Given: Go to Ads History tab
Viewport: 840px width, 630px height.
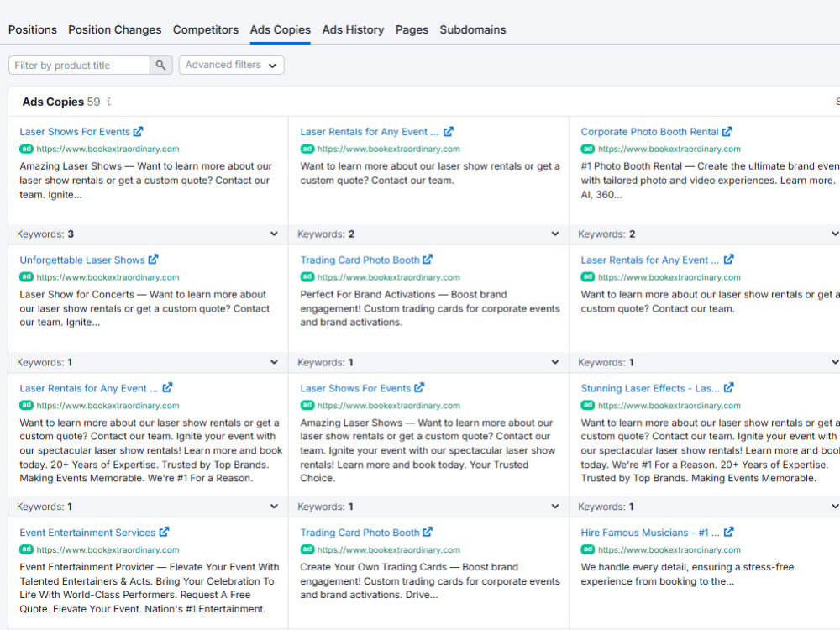Looking at the screenshot, I should pyautogui.click(x=353, y=29).
